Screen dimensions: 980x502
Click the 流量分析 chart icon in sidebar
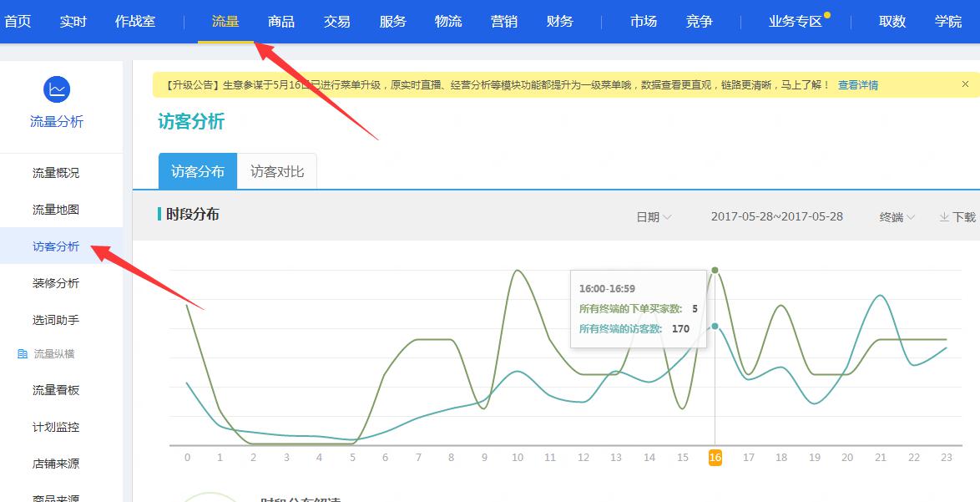(56, 89)
